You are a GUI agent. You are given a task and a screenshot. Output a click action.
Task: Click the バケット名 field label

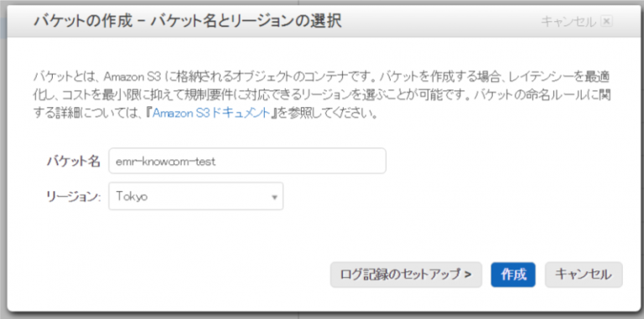click(x=73, y=161)
